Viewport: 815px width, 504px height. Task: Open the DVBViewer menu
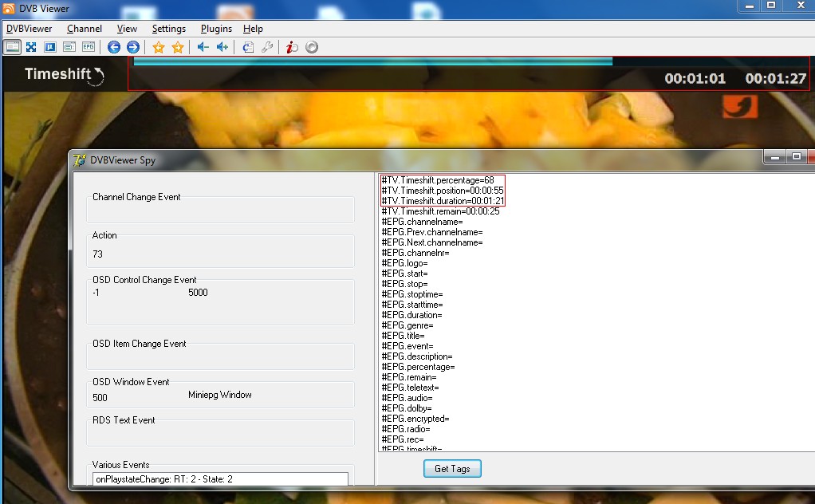(29, 29)
